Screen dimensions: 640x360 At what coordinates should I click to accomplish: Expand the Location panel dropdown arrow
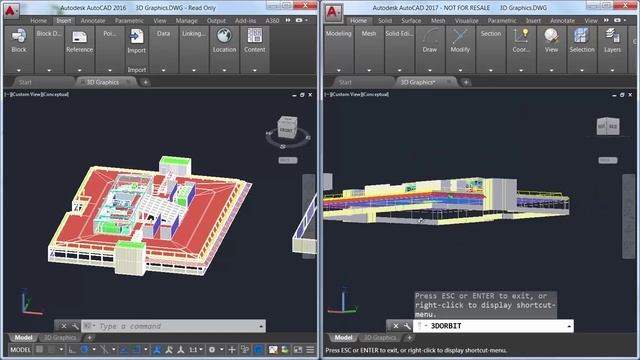pyautogui.click(x=224, y=70)
